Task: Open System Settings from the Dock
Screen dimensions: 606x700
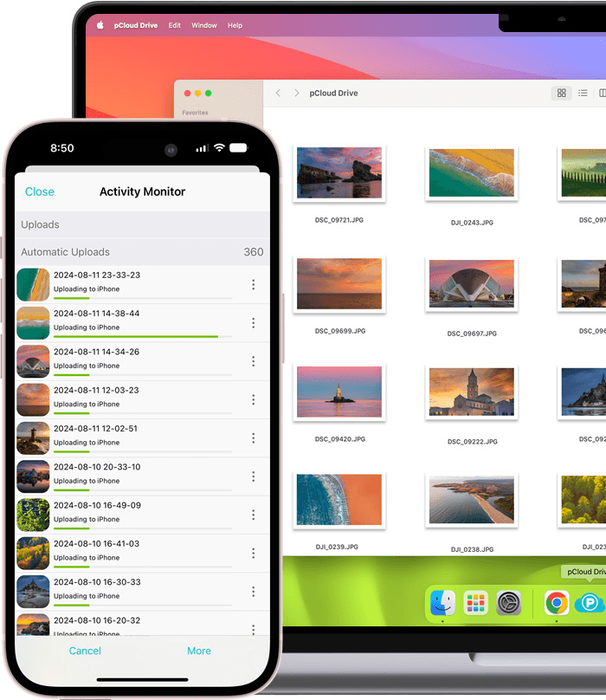Action: coord(508,603)
